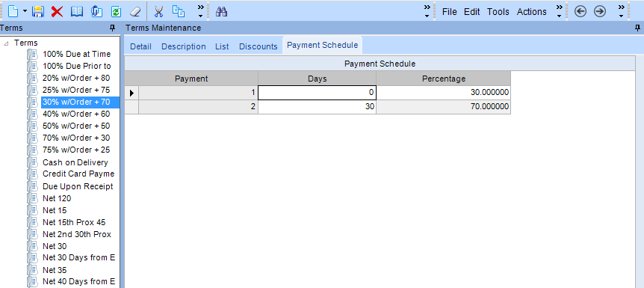Viewport: 644px width, 288px height.
Task: Select the Net 15th Prox 45 term
Action: point(74,222)
